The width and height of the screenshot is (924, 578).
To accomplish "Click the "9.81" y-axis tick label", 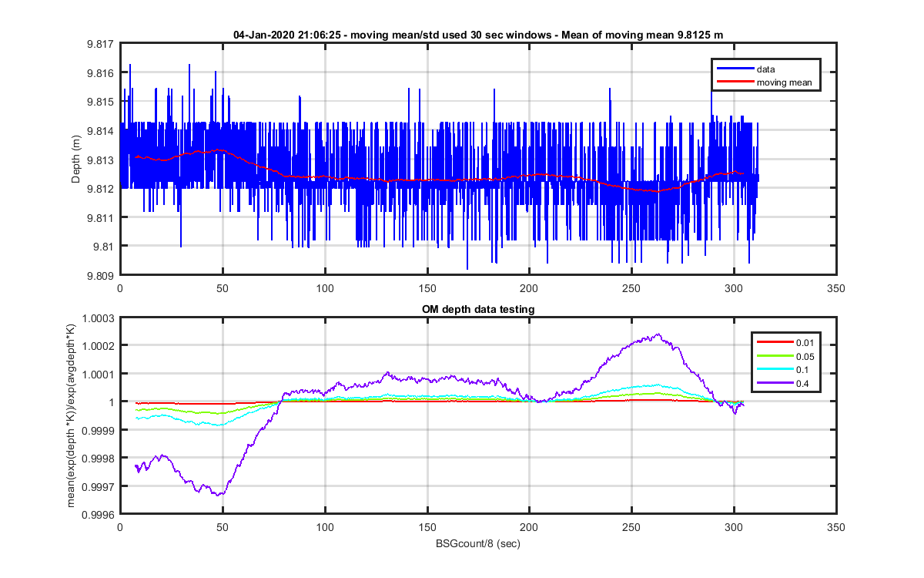I will (x=104, y=246).
